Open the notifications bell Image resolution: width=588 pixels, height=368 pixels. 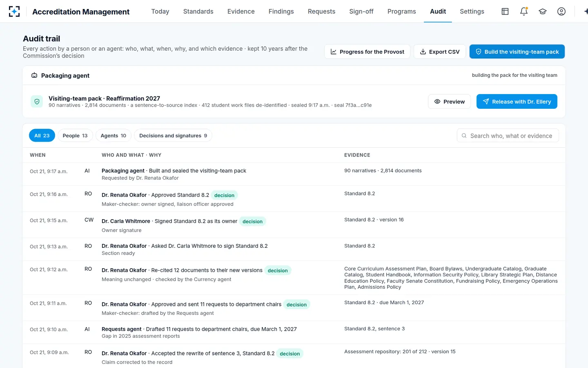tap(524, 11)
